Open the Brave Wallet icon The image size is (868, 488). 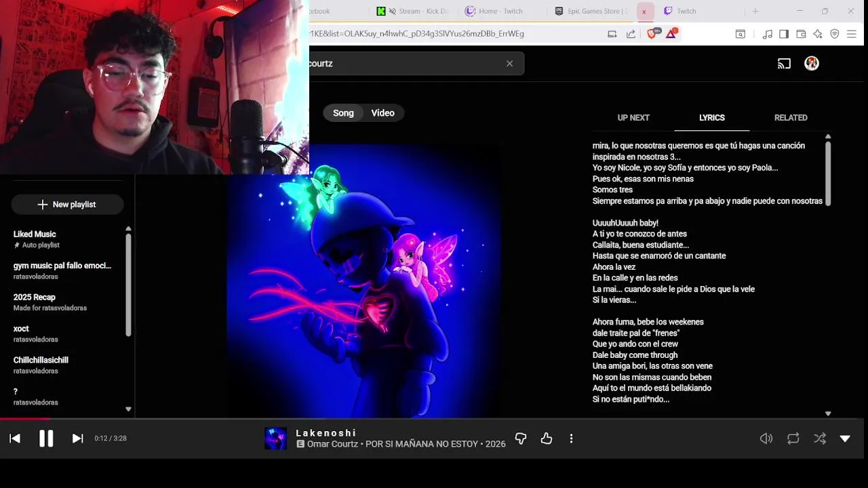click(801, 34)
